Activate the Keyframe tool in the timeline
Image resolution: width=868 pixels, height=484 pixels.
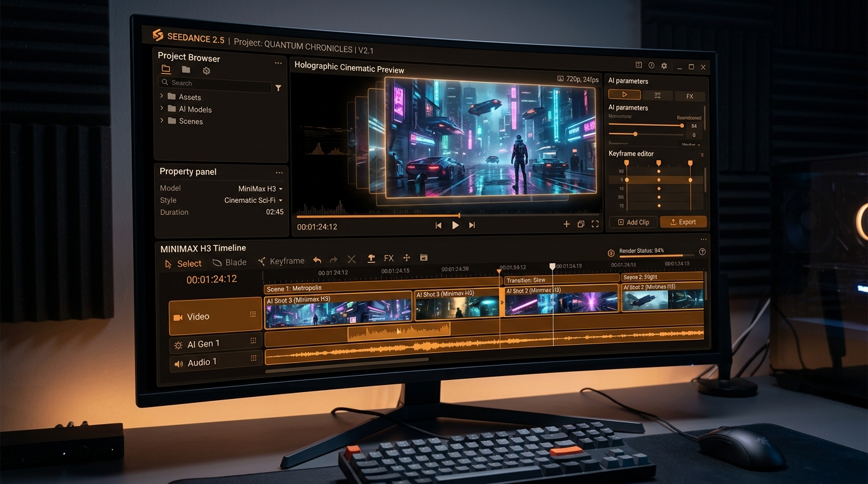coord(281,262)
